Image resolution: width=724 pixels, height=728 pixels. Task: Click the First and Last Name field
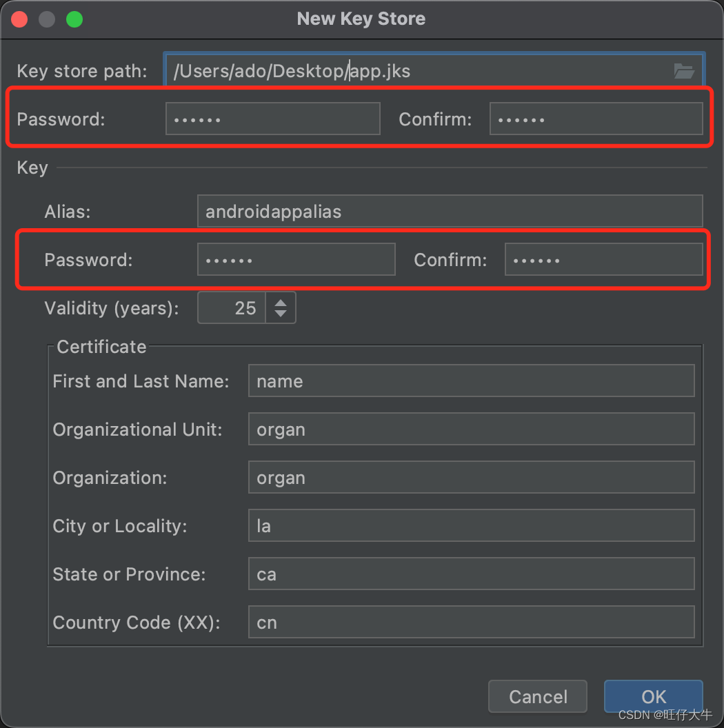471,381
